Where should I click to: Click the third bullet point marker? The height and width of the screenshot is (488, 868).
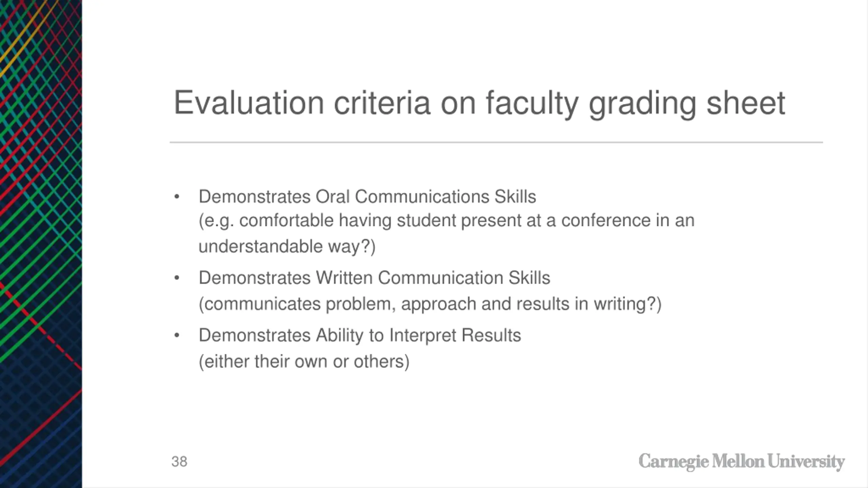tap(176, 335)
